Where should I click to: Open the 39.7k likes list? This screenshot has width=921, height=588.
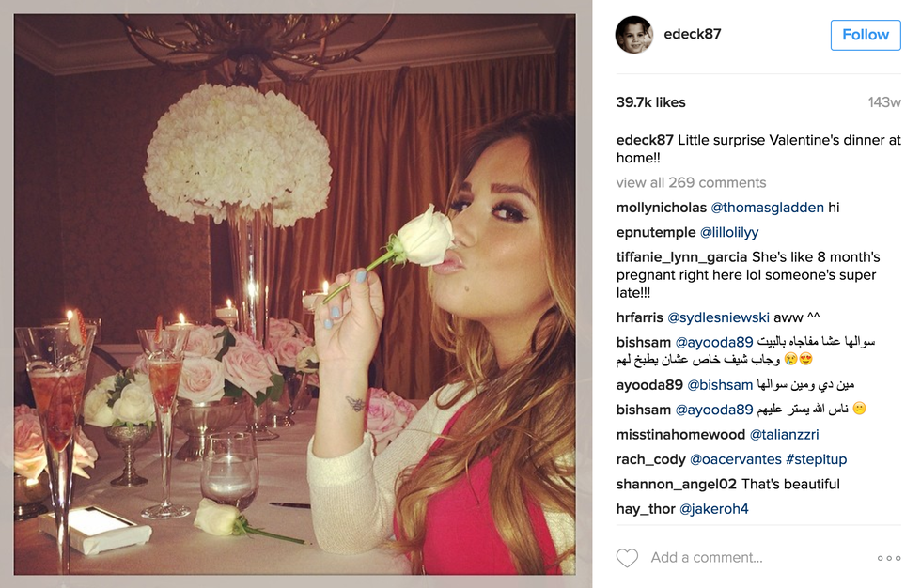pyautogui.click(x=650, y=102)
